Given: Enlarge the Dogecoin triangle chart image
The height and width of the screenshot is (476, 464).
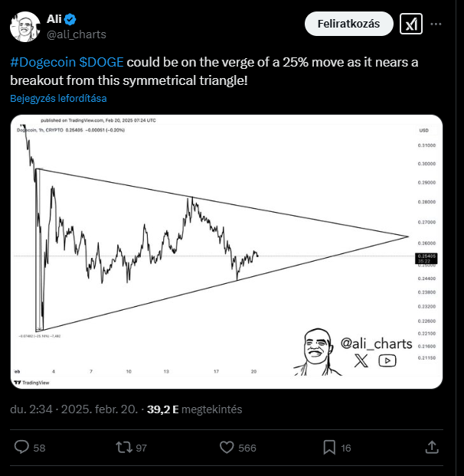Looking at the screenshot, I should [x=227, y=251].
